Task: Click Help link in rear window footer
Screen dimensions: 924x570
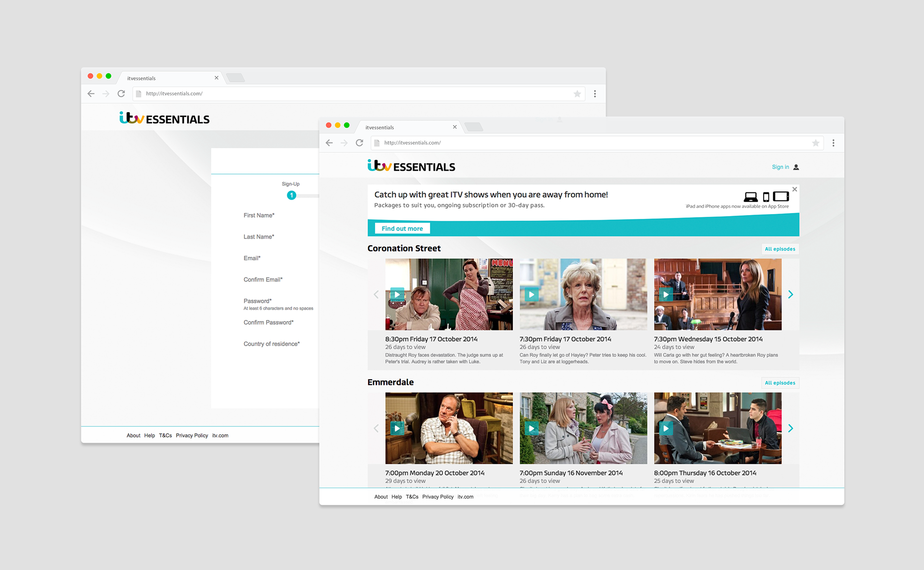Action: pos(150,435)
